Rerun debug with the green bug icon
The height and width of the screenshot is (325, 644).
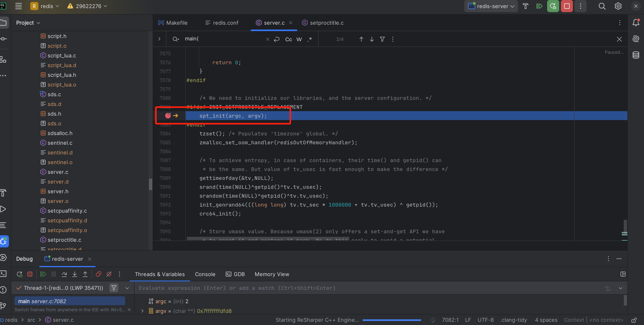tap(553, 6)
